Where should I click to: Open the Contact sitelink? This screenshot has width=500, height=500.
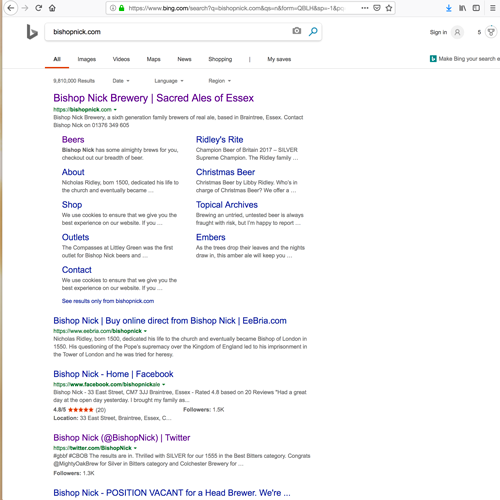click(76, 270)
